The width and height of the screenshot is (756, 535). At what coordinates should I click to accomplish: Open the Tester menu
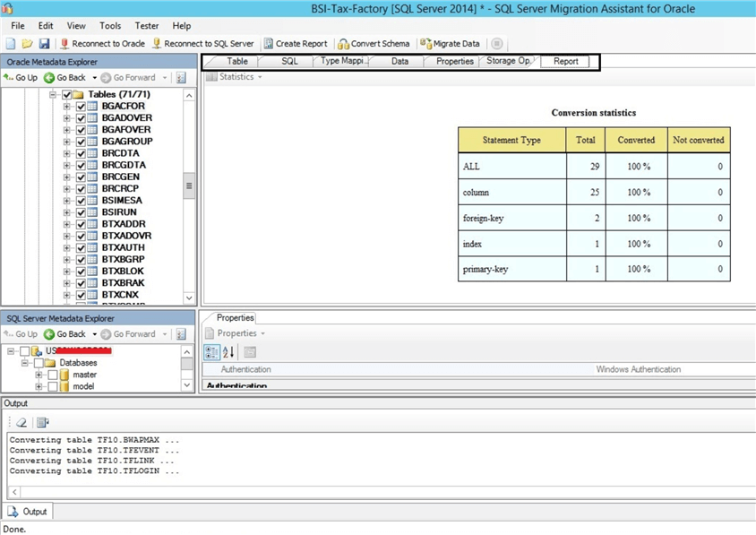(146, 25)
